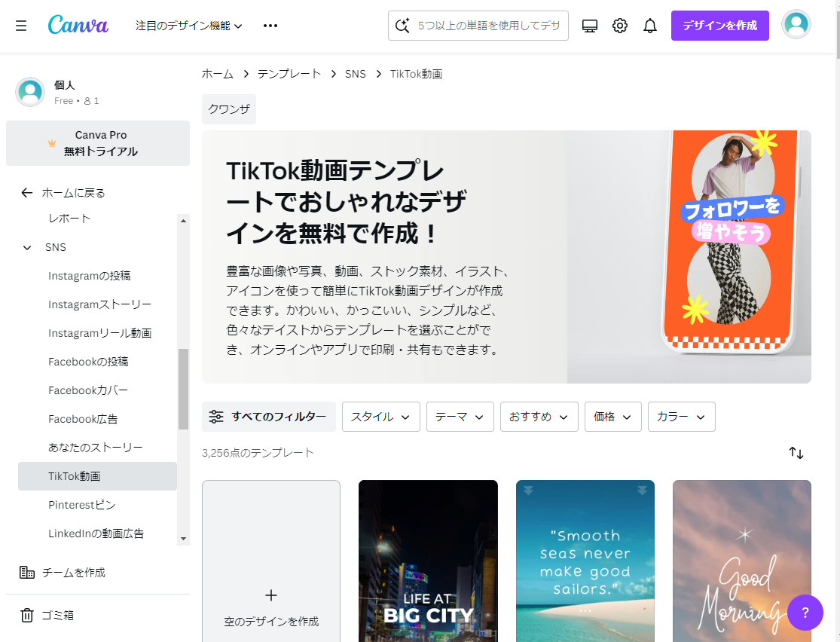
Task: Open the スタイル filter dropdown
Action: [x=381, y=417]
